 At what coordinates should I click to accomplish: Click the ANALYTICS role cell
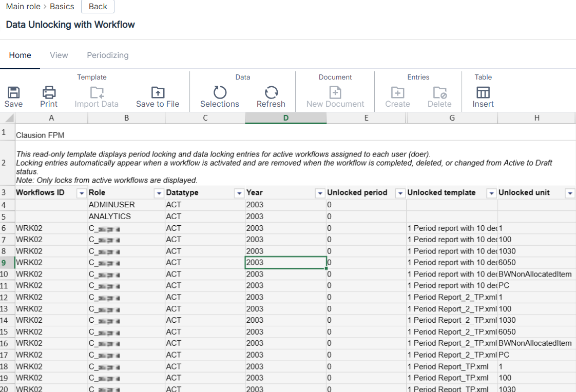(x=127, y=217)
